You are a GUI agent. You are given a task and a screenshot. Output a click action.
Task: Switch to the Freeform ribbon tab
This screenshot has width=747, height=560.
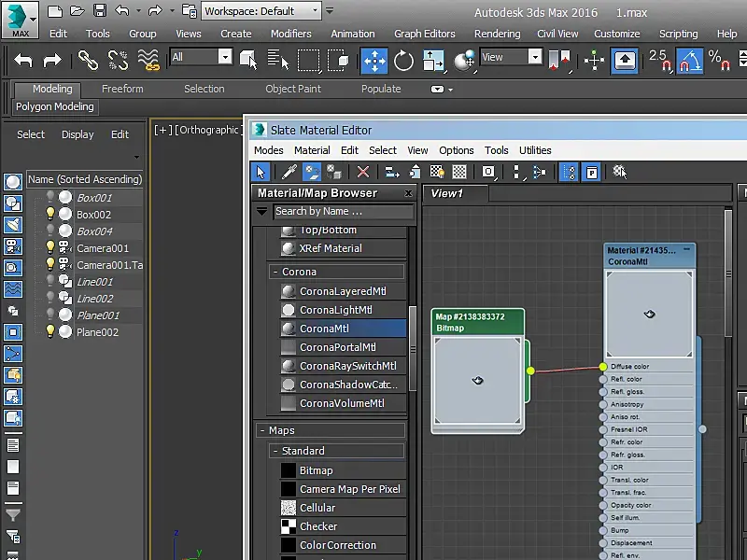[122, 90]
